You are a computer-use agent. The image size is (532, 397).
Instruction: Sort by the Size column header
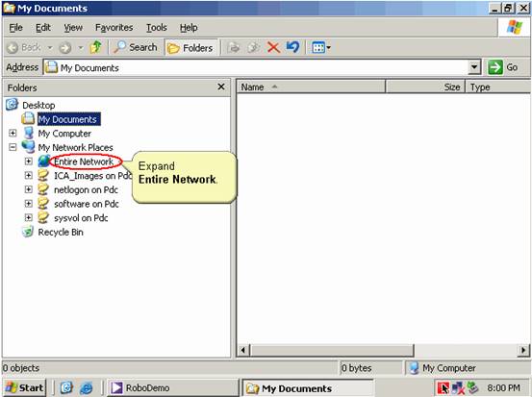coord(425,87)
